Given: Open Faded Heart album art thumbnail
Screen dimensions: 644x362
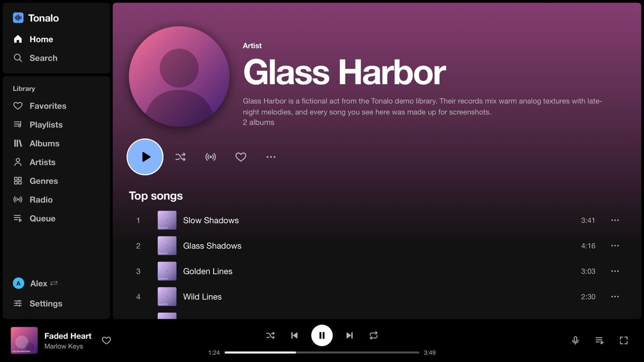Looking at the screenshot, I should (24, 340).
